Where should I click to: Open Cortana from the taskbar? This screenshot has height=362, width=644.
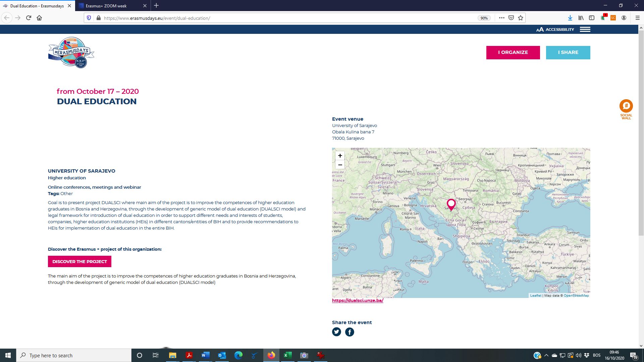[x=140, y=355]
